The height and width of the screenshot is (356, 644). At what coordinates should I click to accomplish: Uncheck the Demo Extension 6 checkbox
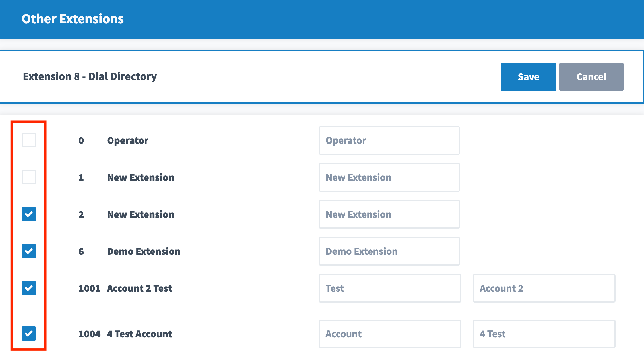[29, 251]
